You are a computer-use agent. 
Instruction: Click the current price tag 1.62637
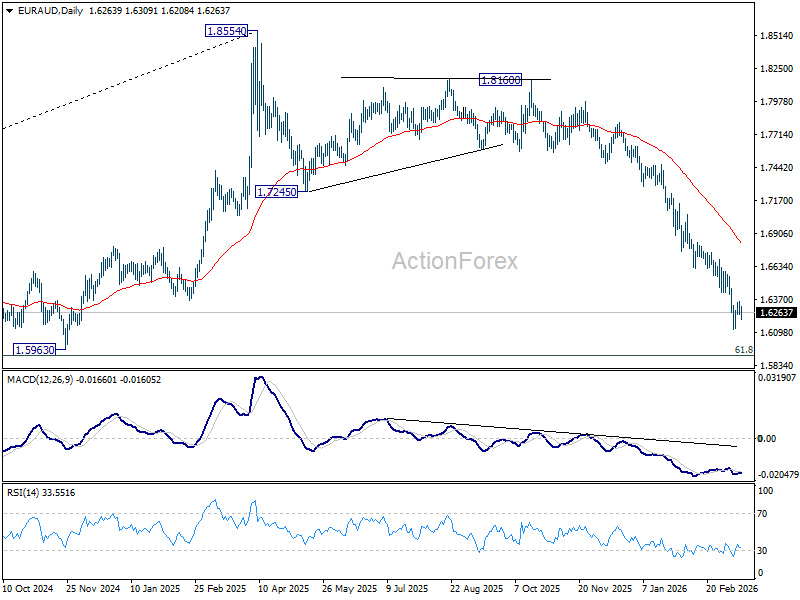tap(776, 313)
